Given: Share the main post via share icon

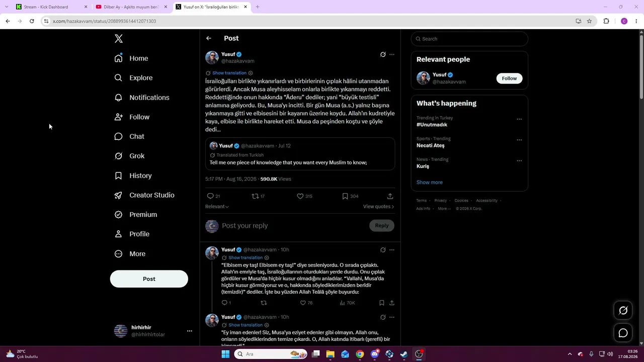Looking at the screenshot, I should click(x=390, y=196).
